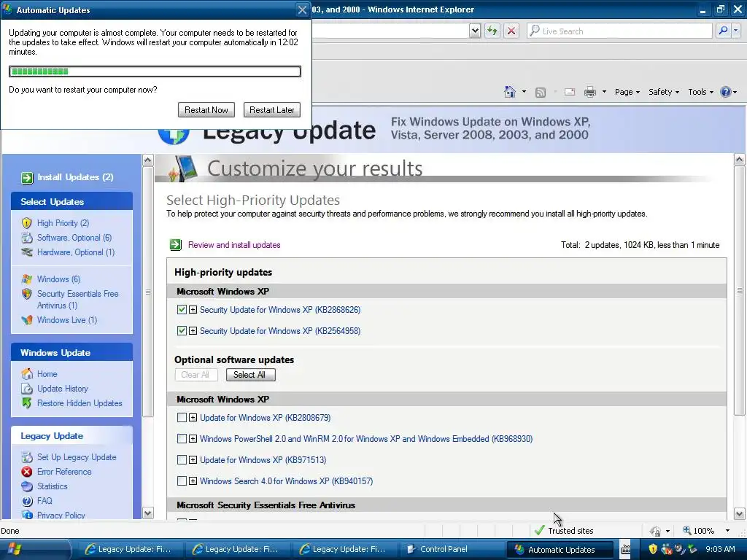Click the green arrow beside Review and install updates
This screenshot has height=560, width=747.
click(176, 245)
